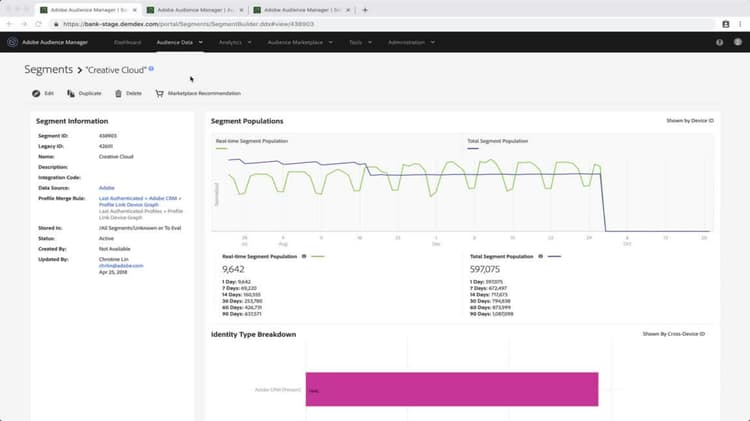Click the "Not Available" created-by value
This screenshot has height=421, width=750.
[114, 249]
